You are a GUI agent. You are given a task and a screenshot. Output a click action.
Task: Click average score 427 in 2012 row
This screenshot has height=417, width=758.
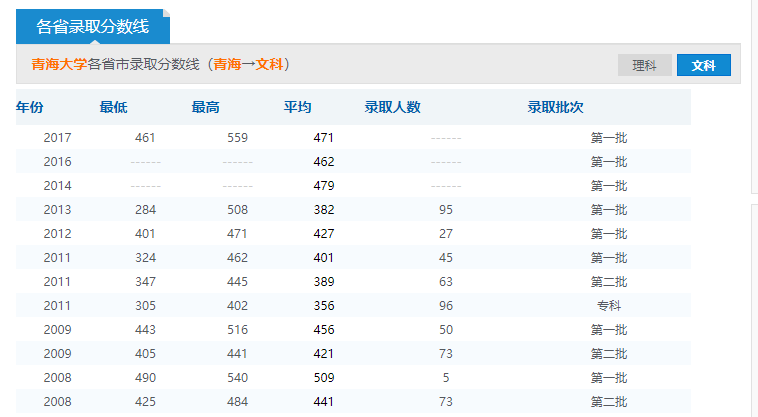[x=323, y=234]
